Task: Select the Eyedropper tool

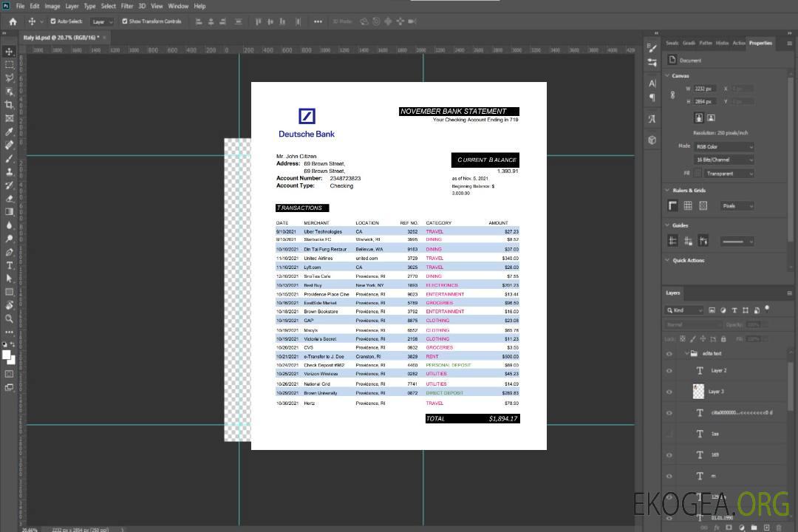Action: [x=9, y=132]
